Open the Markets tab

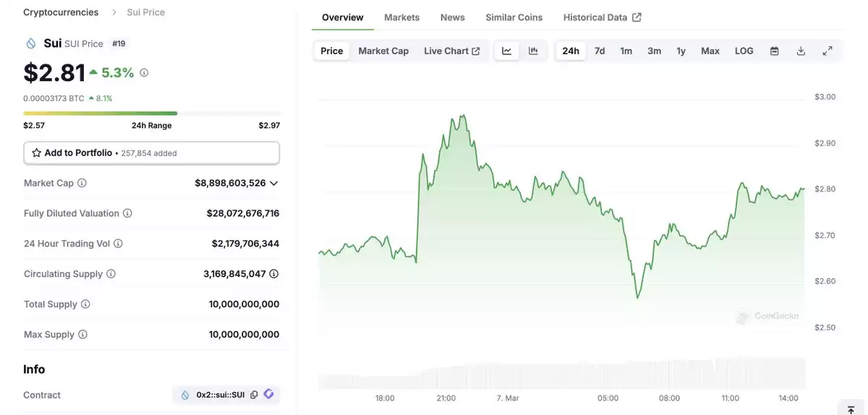click(401, 17)
